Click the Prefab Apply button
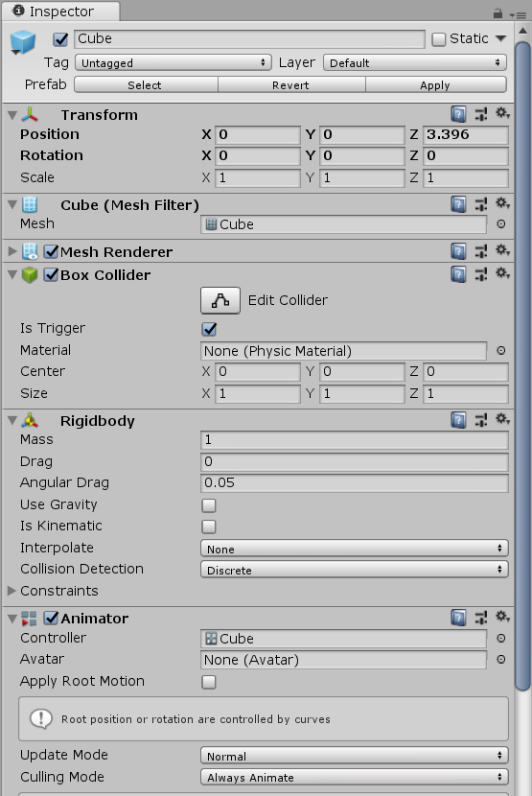532x796 pixels. [x=436, y=84]
